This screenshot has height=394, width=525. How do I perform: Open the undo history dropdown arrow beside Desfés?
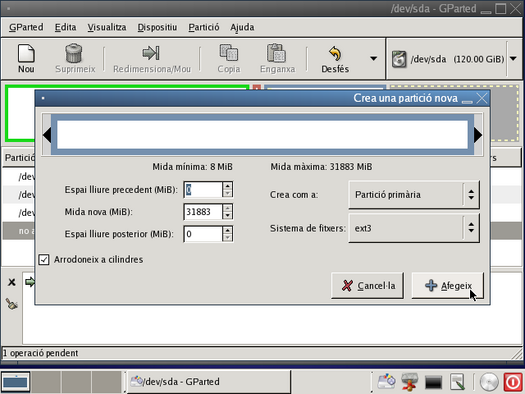coord(373,59)
